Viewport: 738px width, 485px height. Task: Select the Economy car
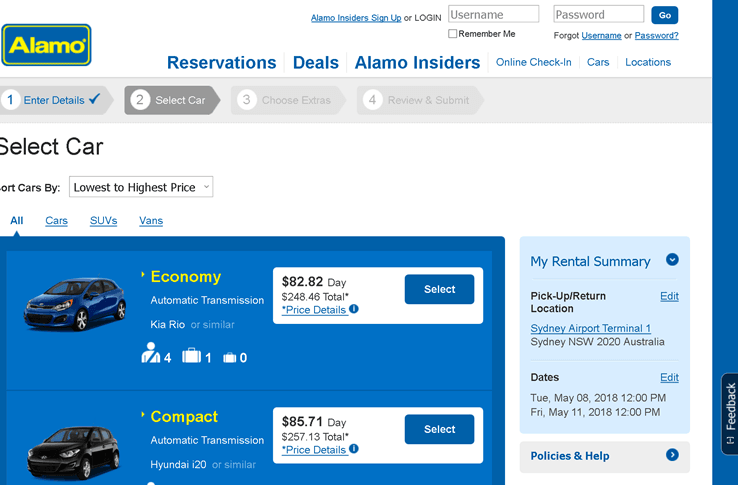click(x=439, y=289)
